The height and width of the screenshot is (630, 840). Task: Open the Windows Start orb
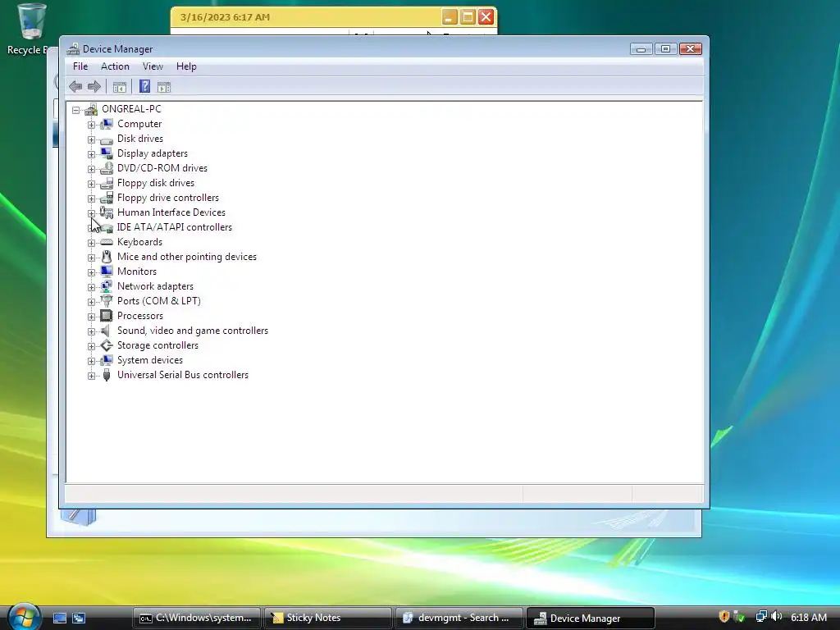pyautogui.click(x=24, y=617)
